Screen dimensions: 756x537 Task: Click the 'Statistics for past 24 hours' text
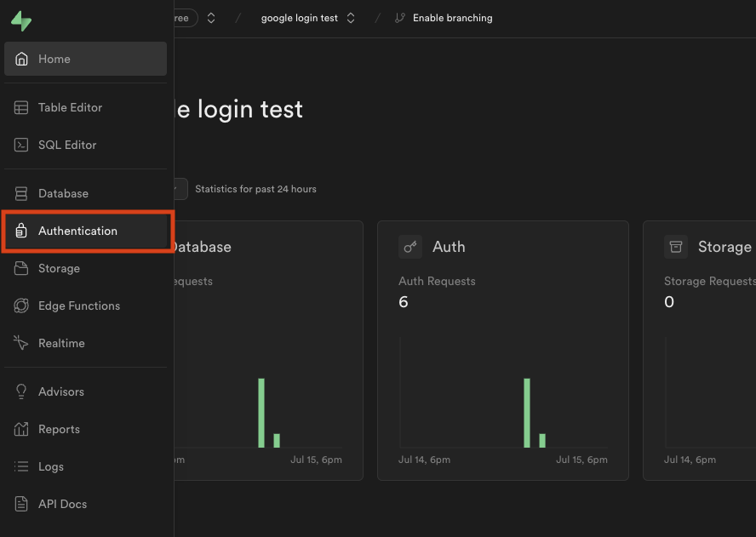(255, 189)
